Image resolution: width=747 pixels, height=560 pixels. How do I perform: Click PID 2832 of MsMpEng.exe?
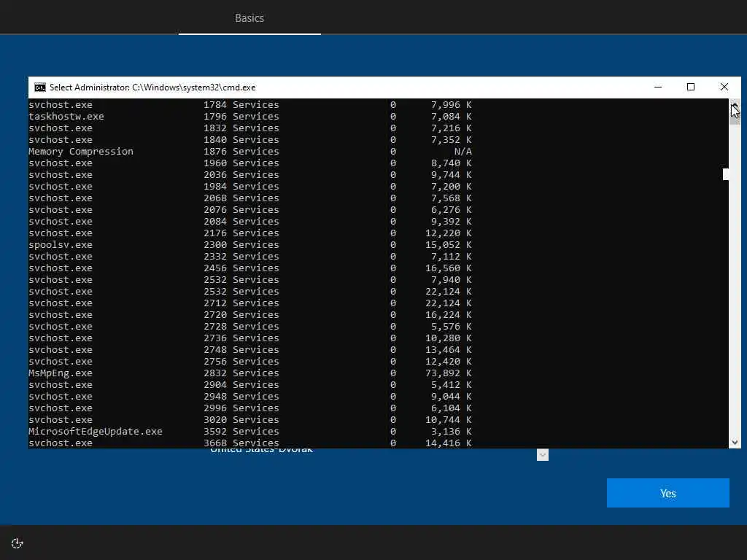point(215,373)
